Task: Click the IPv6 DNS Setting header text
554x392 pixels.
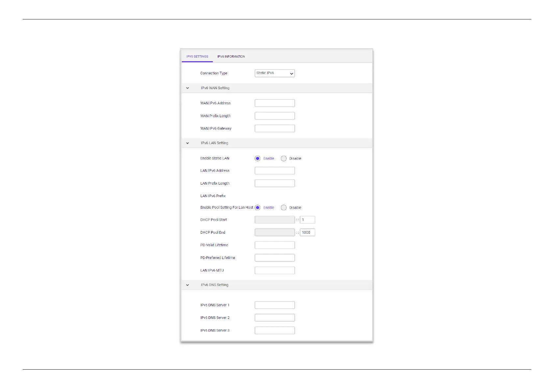Action: click(x=214, y=285)
